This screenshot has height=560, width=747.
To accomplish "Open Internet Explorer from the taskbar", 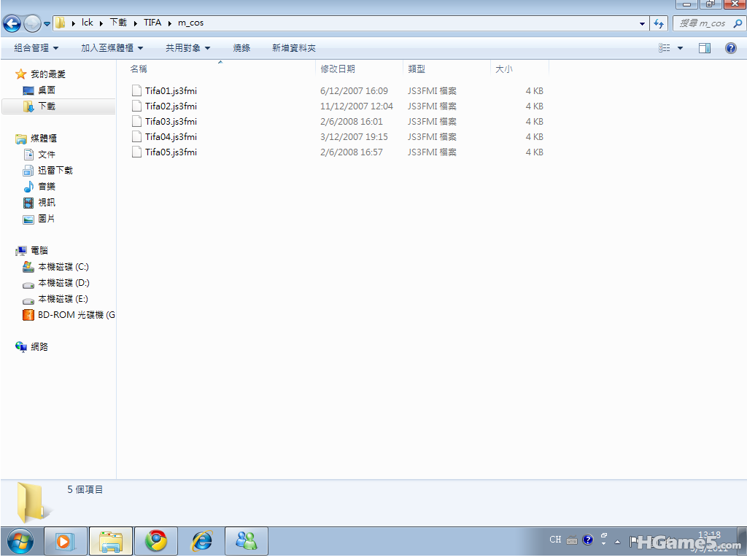I will click(x=201, y=542).
